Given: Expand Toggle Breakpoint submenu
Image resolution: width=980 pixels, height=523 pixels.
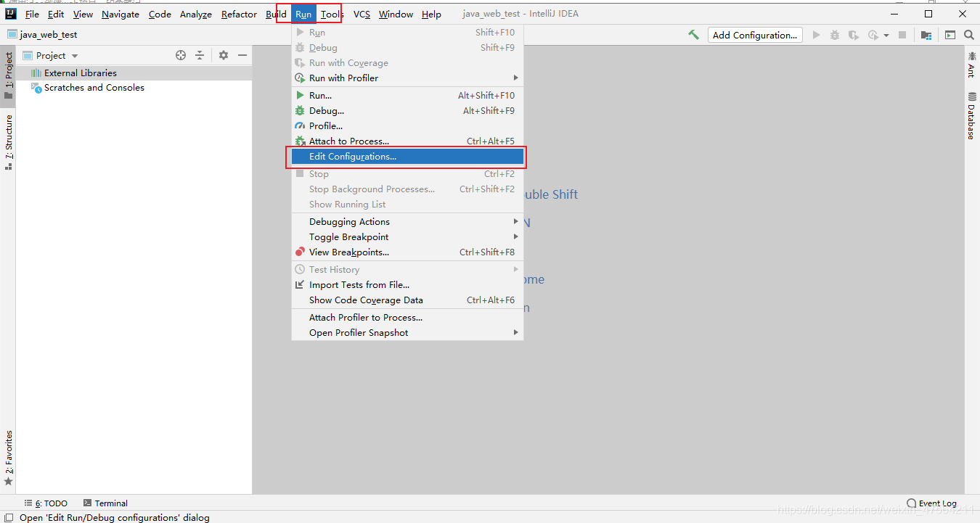Looking at the screenshot, I should (x=407, y=237).
